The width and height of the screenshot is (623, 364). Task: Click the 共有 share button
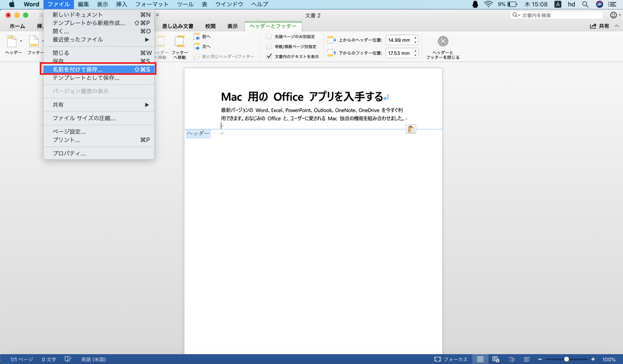[599, 26]
